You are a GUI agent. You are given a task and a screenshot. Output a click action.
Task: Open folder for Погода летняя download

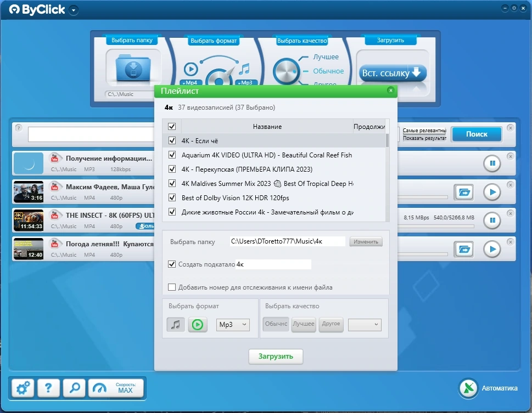[x=464, y=249]
